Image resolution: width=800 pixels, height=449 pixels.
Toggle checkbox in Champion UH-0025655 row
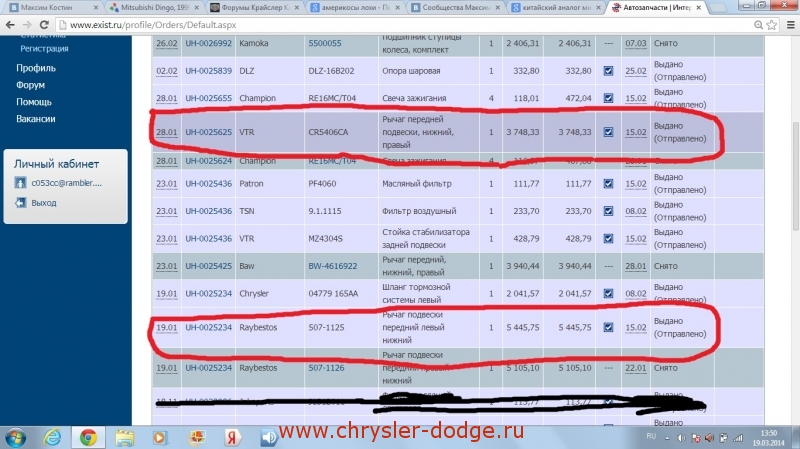[x=608, y=98]
